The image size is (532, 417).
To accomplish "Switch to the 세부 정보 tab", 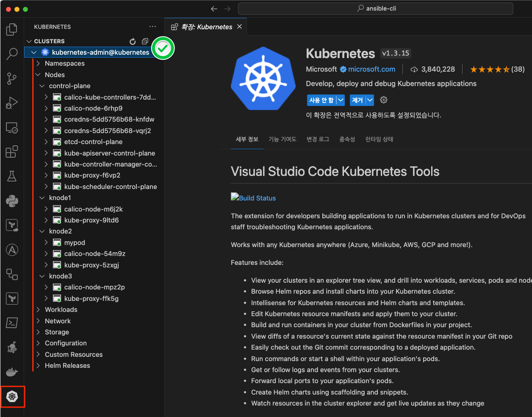I will 247,139.
